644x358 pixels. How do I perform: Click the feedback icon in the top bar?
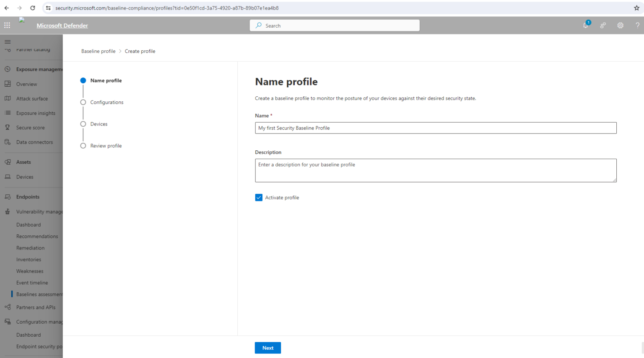pos(602,25)
